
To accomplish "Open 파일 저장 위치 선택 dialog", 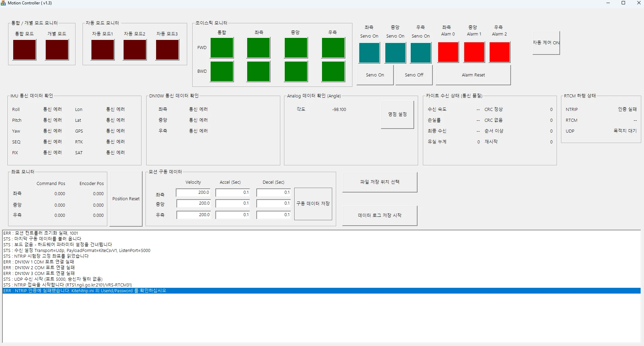I will pos(380,182).
